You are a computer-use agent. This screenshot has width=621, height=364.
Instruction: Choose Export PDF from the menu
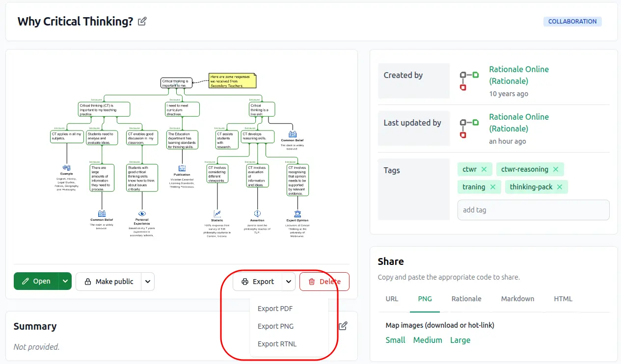275,309
